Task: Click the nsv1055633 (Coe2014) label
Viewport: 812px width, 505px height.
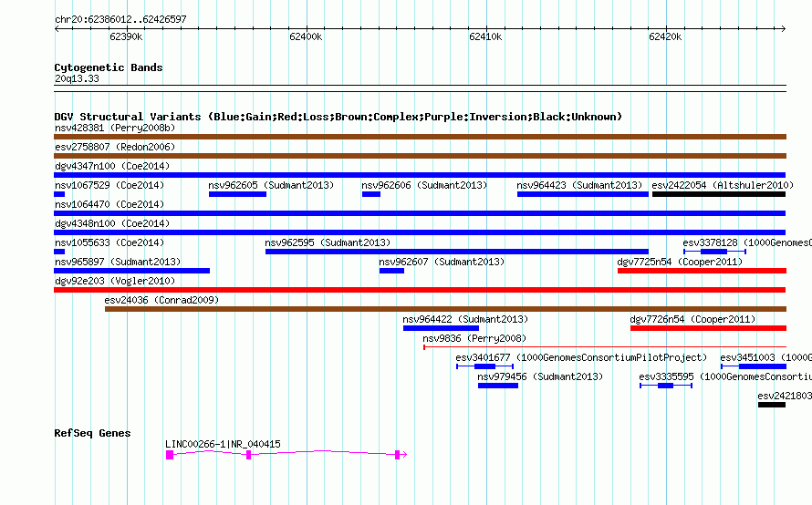Action: tap(109, 242)
